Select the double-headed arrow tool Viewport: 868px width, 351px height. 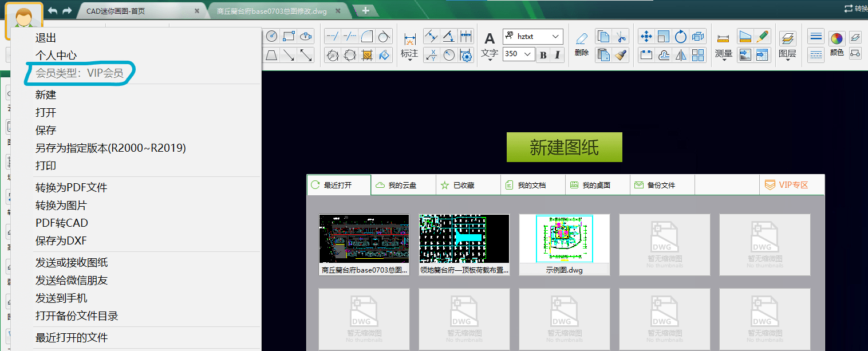click(x=306, y=55)
